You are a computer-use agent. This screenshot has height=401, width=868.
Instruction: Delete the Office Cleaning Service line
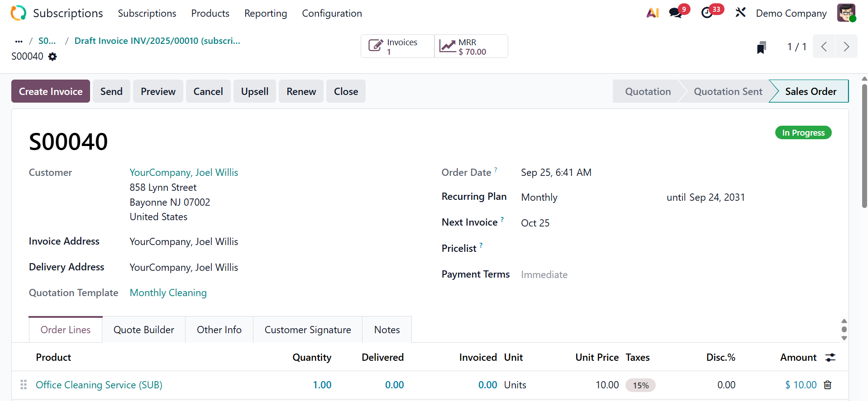(828, 385)
